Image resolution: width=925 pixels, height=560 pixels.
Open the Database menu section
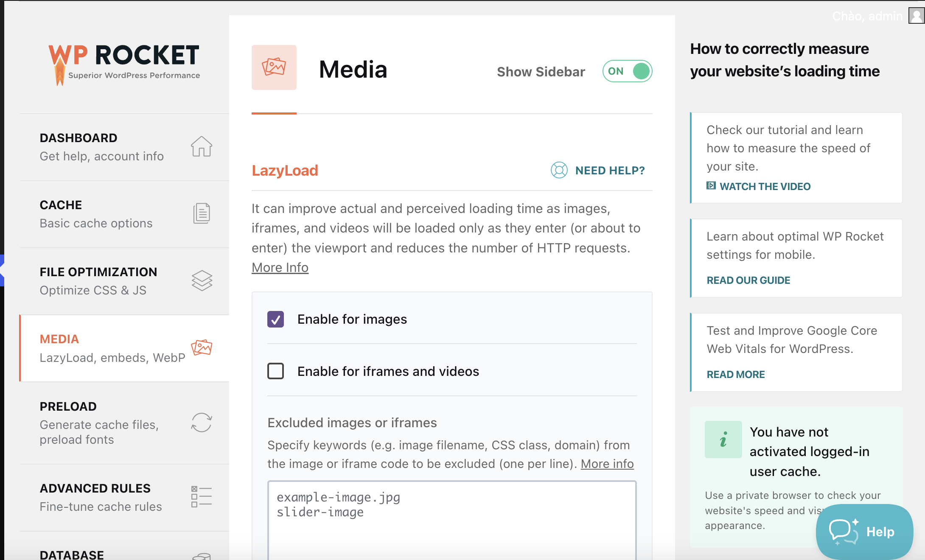coord(124,546)
